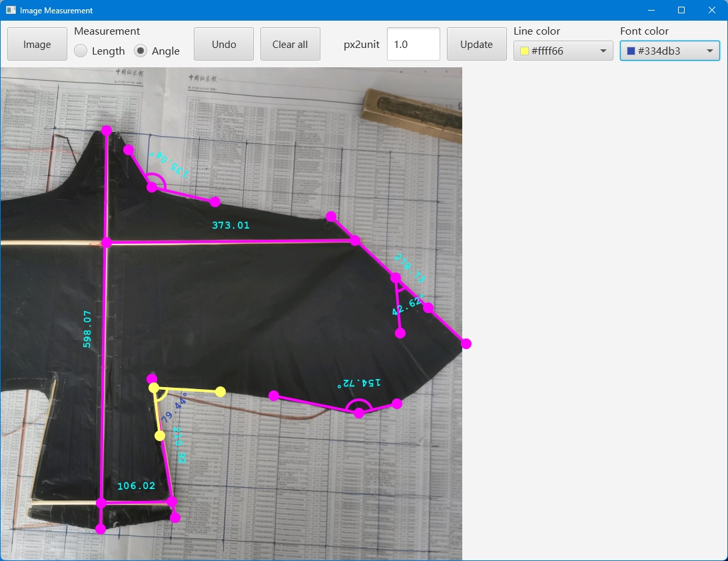
Task: Click the Clear all button
Action: (290, 44)
